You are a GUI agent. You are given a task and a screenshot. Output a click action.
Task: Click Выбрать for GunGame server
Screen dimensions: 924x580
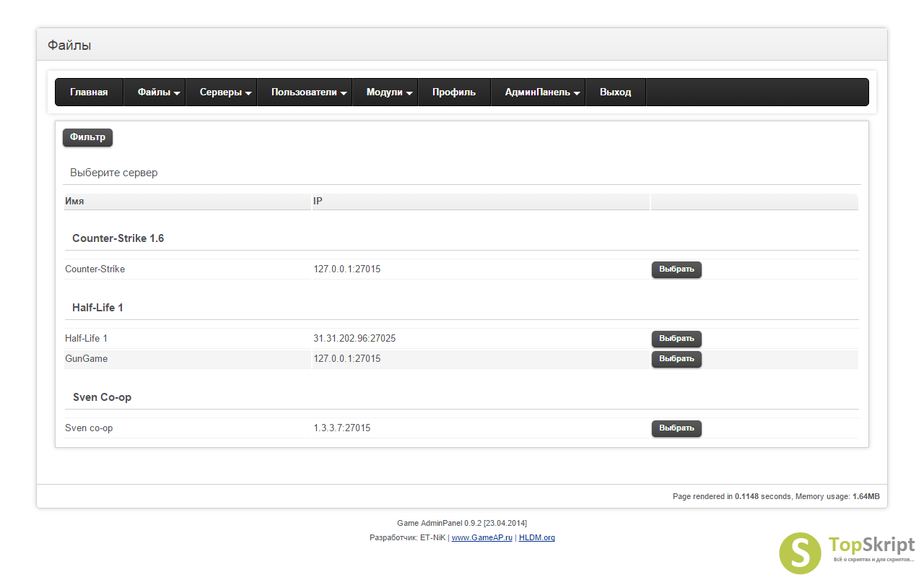pyautogui.click(x=676, y=359)
